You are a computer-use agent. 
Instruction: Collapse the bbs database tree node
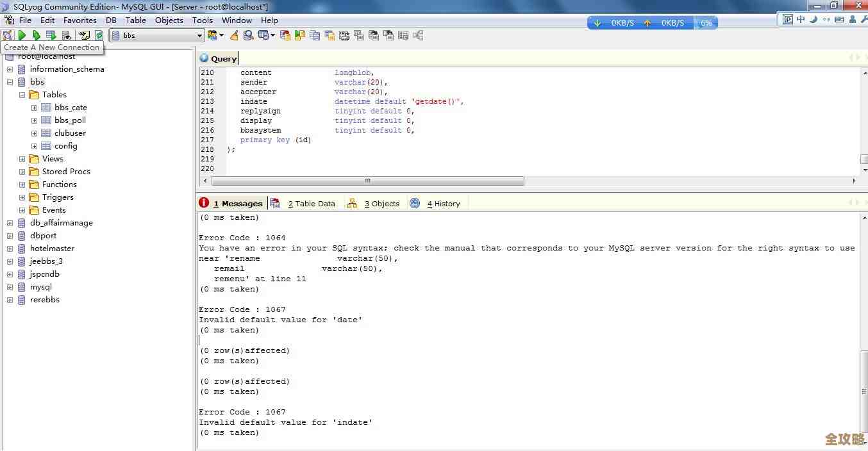(x=10, y=82)
